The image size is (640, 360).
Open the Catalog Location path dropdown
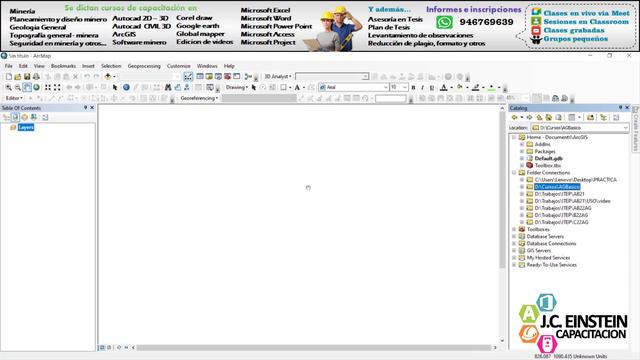(x=625, y=128)
